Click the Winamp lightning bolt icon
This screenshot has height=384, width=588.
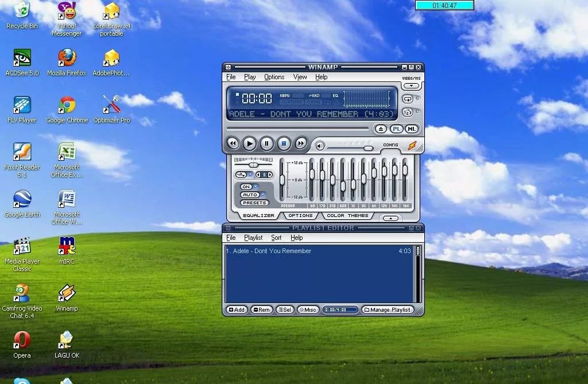pos(412,145)
